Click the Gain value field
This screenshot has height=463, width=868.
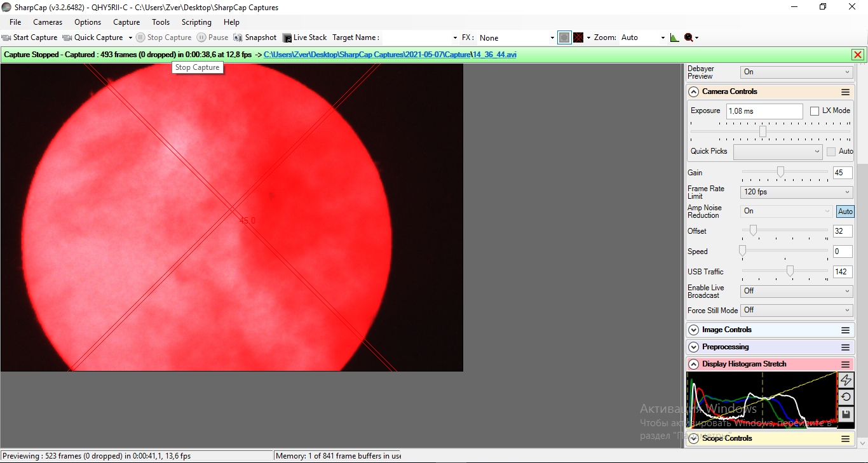click(843, 173)
